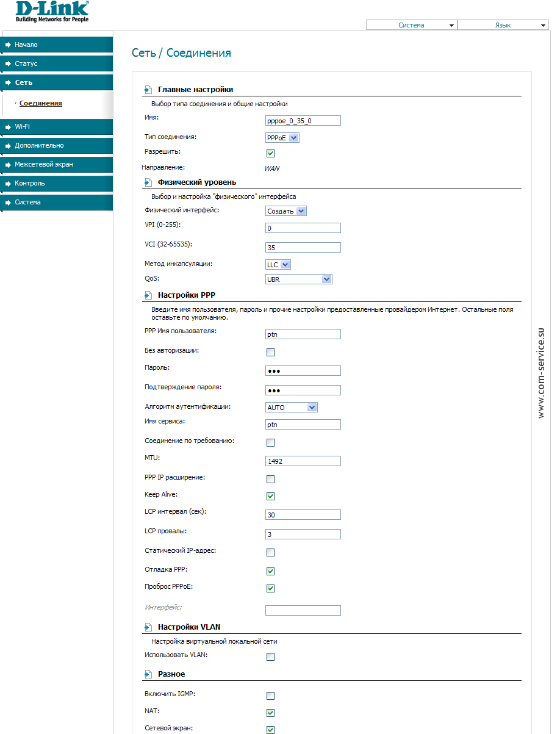Image resolution: width=560 pixels, height=734 pixels.
Task: Click the Интерфейс input field
Action: pos(303,611)
